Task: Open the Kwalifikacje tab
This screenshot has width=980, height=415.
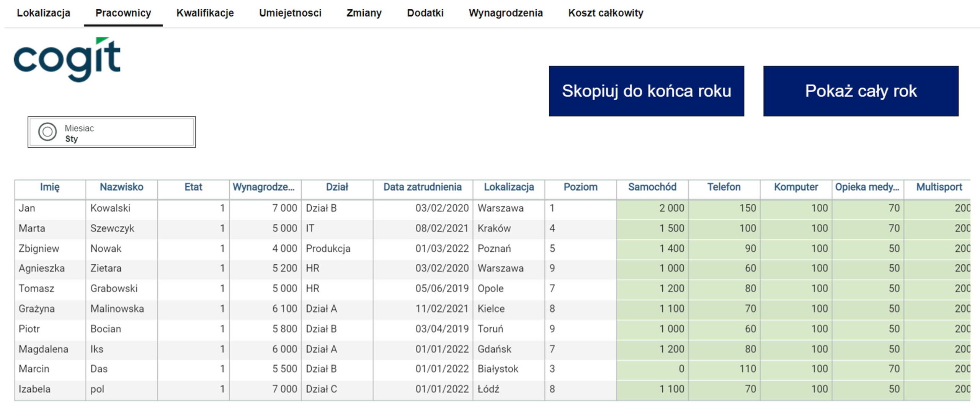Action: [x=205, y=13]
